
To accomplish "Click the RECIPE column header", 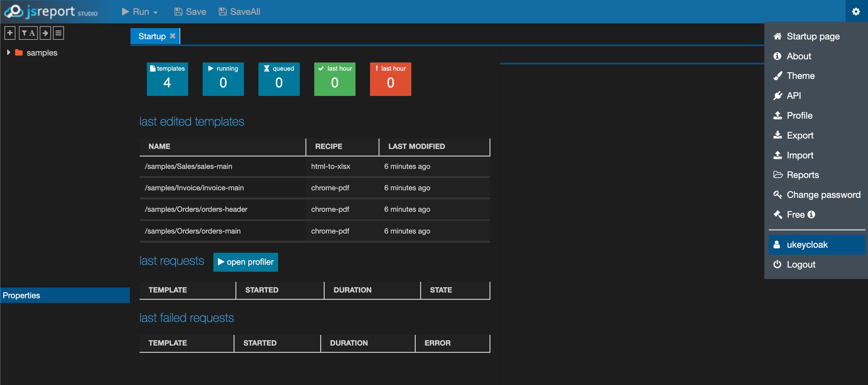I will click(x=342, y=147).
